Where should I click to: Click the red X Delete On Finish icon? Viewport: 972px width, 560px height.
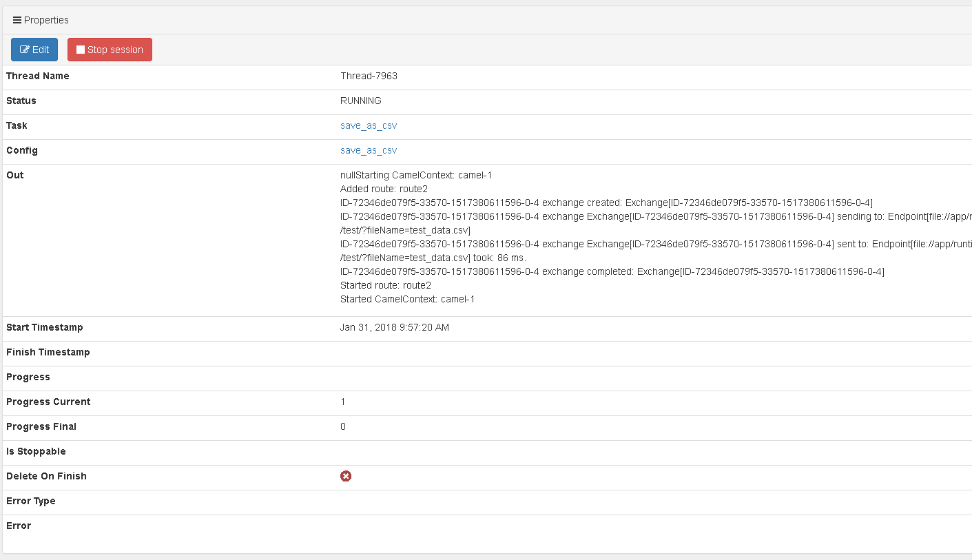346,476
